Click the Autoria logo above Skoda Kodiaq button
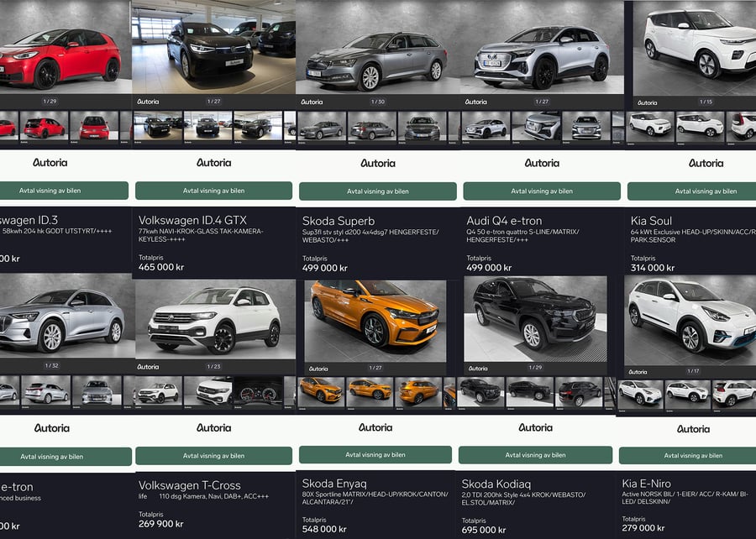 pyautogui.click(x=535, y=427)
